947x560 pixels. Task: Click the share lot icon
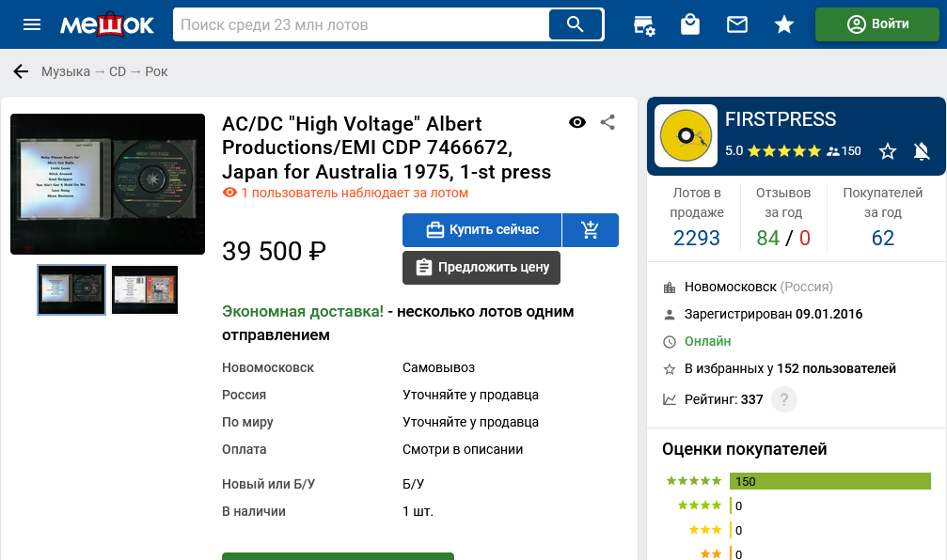(608, 122)
